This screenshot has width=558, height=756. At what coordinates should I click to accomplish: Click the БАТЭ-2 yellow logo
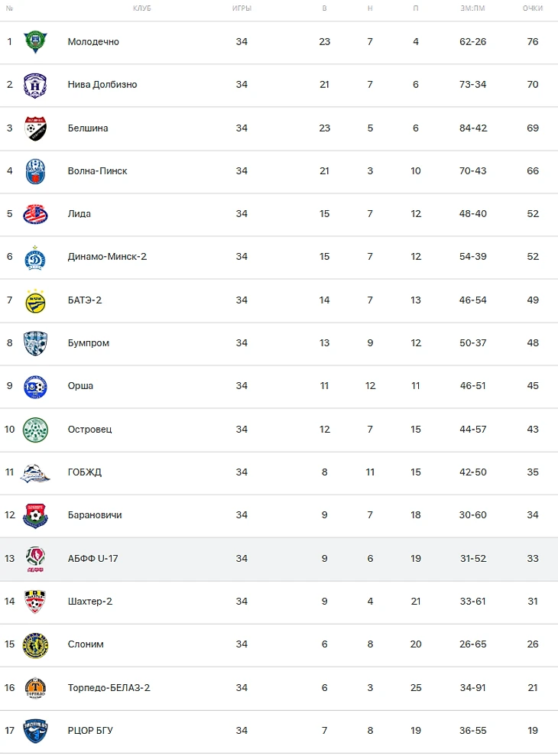pos(35,300)
